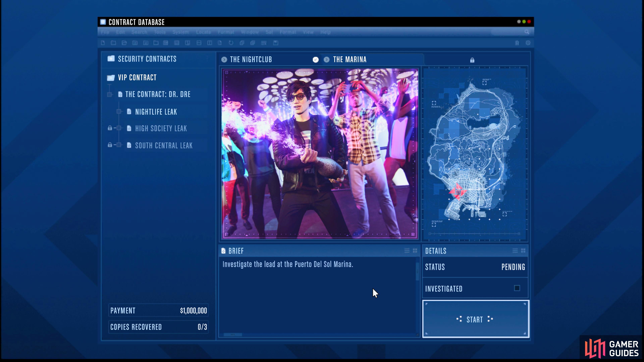Click the Payment $1,000,000 value
Screen dimensions: 644x362
pos(193,311)
